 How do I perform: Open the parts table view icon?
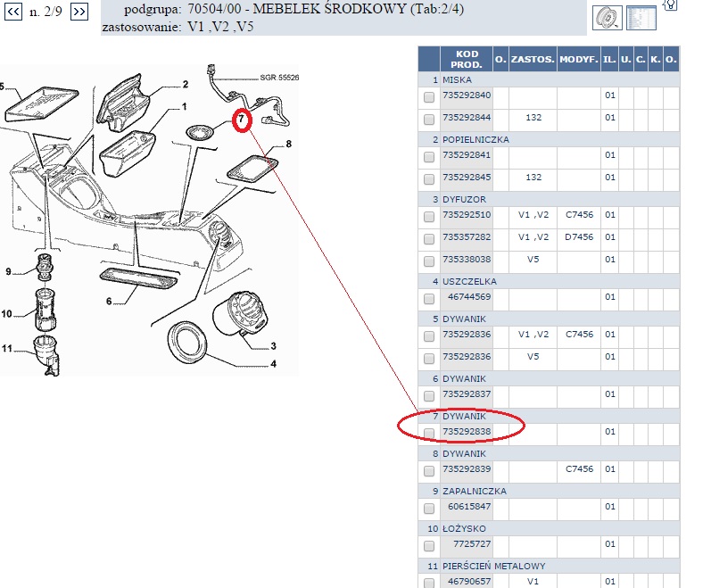click(641, 18)
